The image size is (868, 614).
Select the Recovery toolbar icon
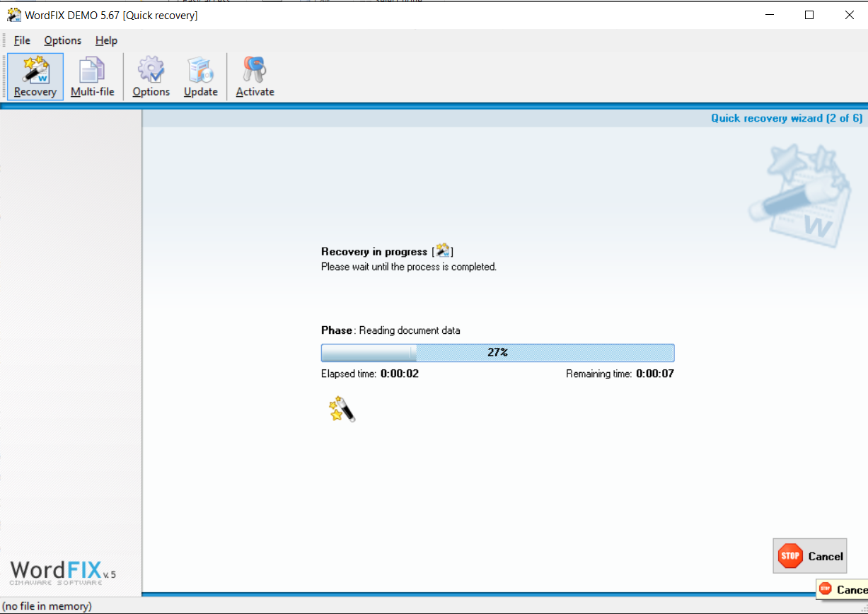point(35,76)
